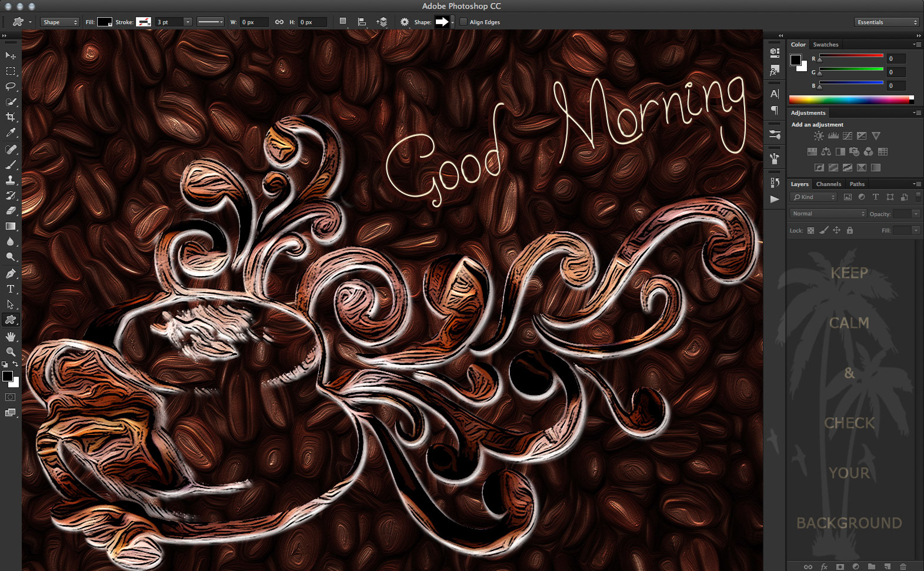
Task: Select the Path Selection arrow tool
Action: tap(11, 304)
